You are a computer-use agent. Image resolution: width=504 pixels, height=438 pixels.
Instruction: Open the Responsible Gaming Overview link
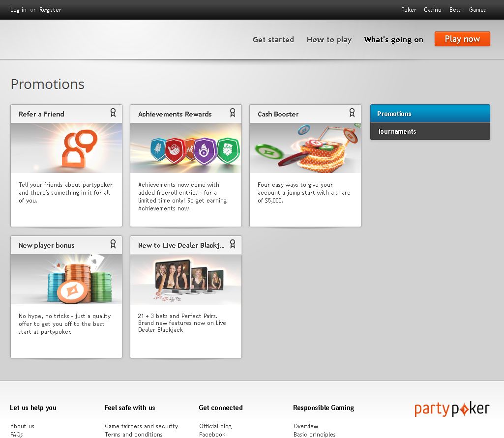click(x=306, y=426)
